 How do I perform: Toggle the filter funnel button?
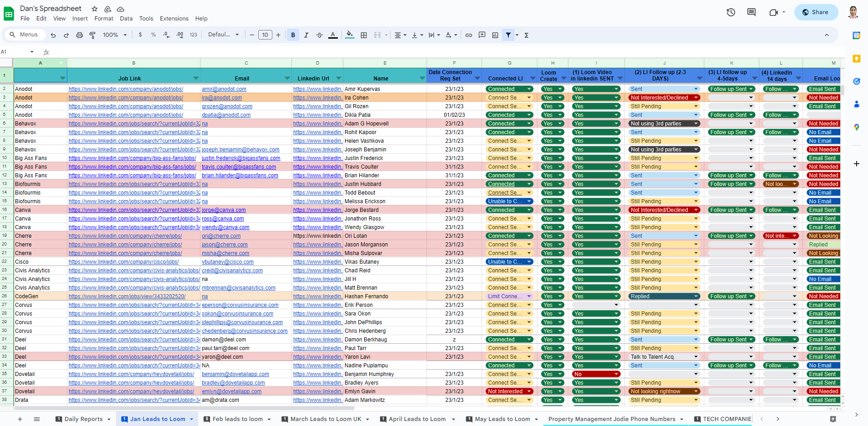coord(508,35)
